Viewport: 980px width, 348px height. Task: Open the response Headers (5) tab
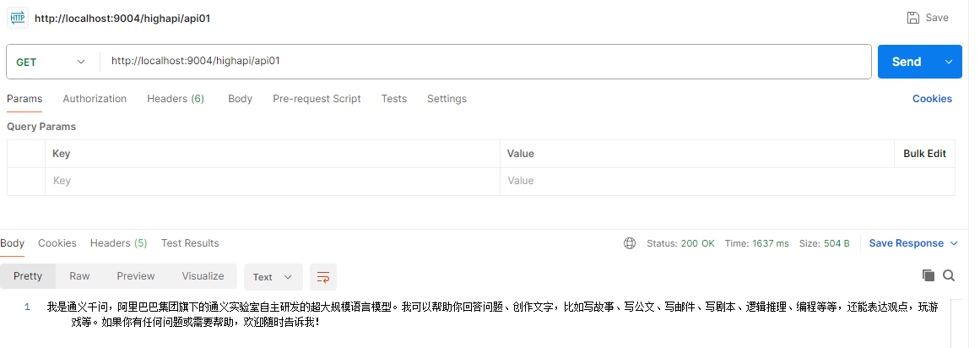(x=119, y=243)
